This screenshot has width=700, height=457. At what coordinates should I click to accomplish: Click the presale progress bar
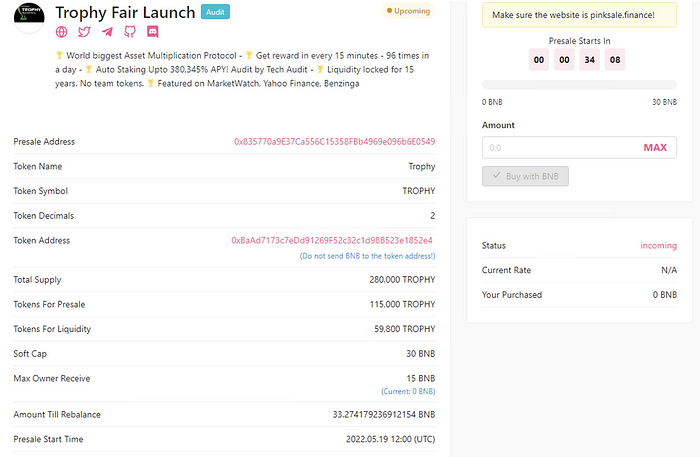579,85
